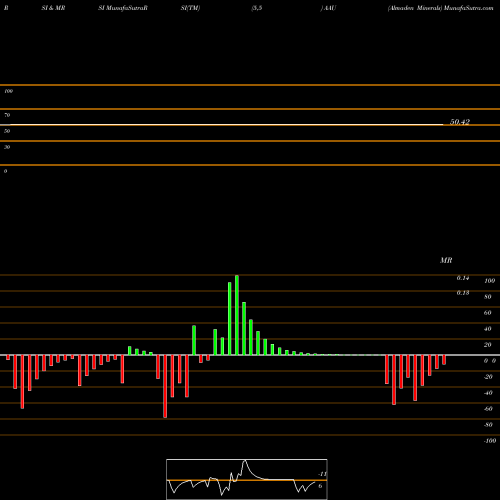Click the MR right-axis 80 label
This screenshot has height=500, width=500.
click(x=488, y=297)
